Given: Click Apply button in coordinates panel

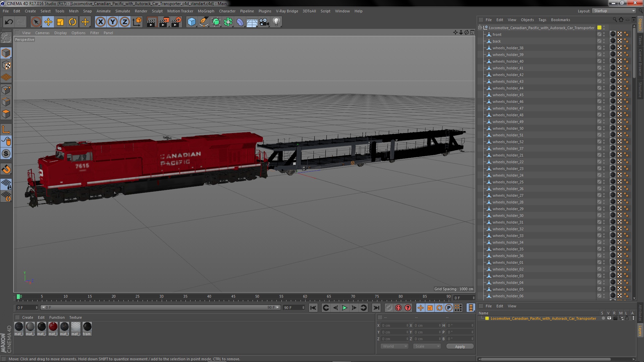Looking at the screenshot, I should [x=460, y=346].
